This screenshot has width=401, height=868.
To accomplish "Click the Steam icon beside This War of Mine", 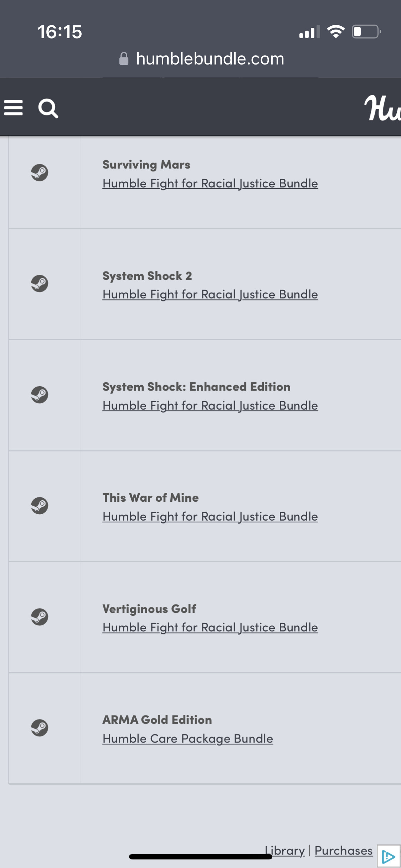I will coord(40,506).
